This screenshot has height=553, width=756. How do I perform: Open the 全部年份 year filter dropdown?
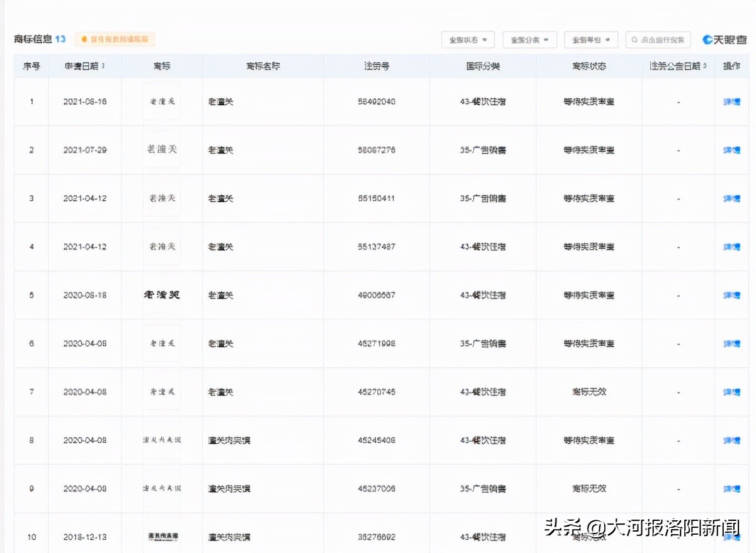point(591,40)
